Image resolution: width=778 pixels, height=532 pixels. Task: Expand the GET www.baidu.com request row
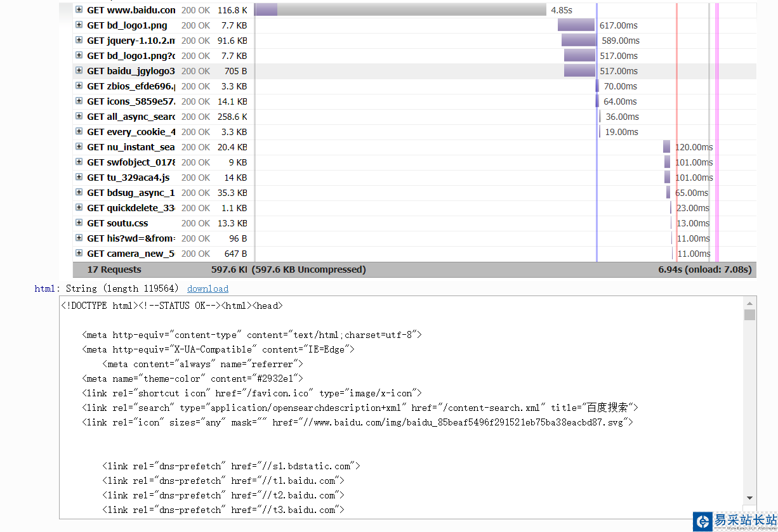[79, 10]
